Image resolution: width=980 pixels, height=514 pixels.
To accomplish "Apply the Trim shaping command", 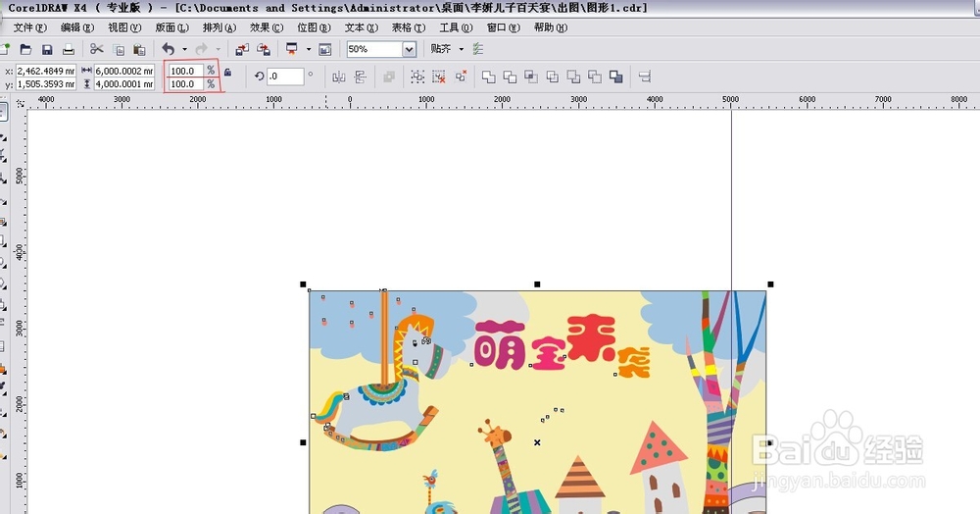I will pyautogui.click(x=510, y=77).
